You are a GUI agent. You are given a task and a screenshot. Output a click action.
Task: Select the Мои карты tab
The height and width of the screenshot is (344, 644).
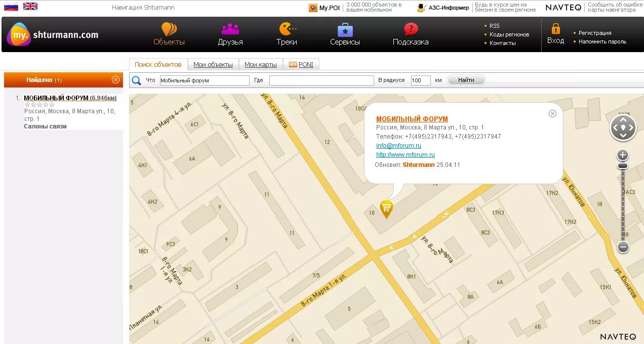click(261, 65)
